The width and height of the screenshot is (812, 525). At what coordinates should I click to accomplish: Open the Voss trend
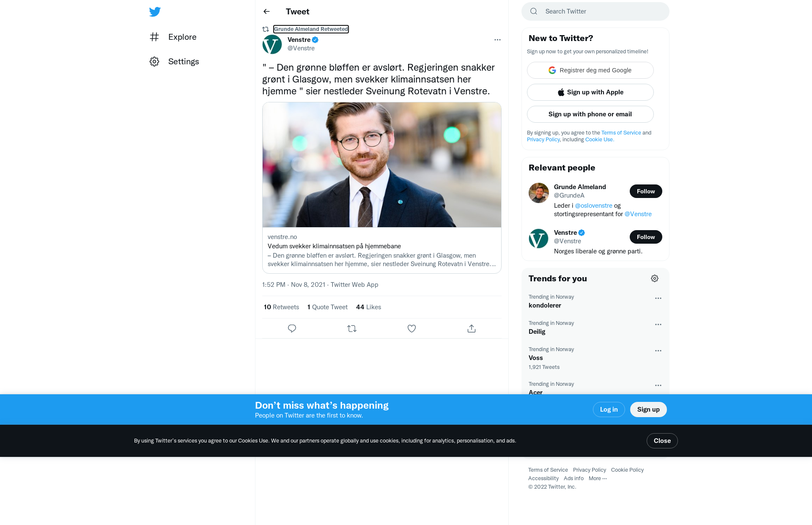[x=536, y=358]
